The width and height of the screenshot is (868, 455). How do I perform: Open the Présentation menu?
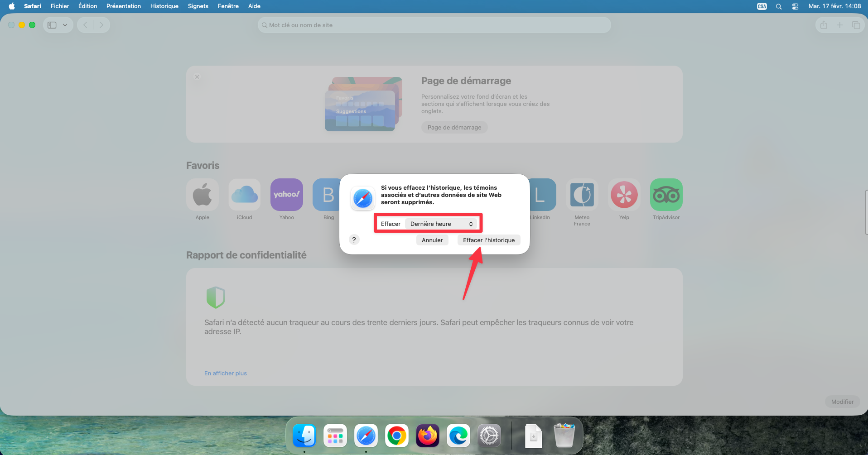[124, 6]
